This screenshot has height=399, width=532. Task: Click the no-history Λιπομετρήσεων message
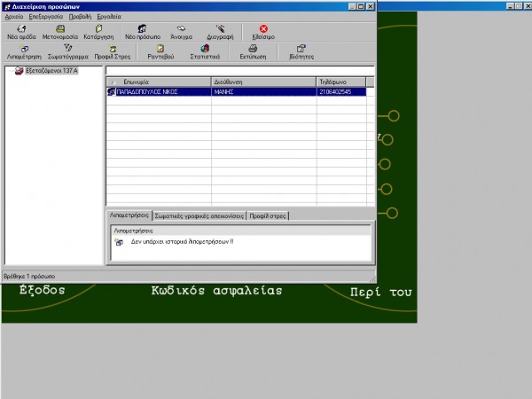182,242
